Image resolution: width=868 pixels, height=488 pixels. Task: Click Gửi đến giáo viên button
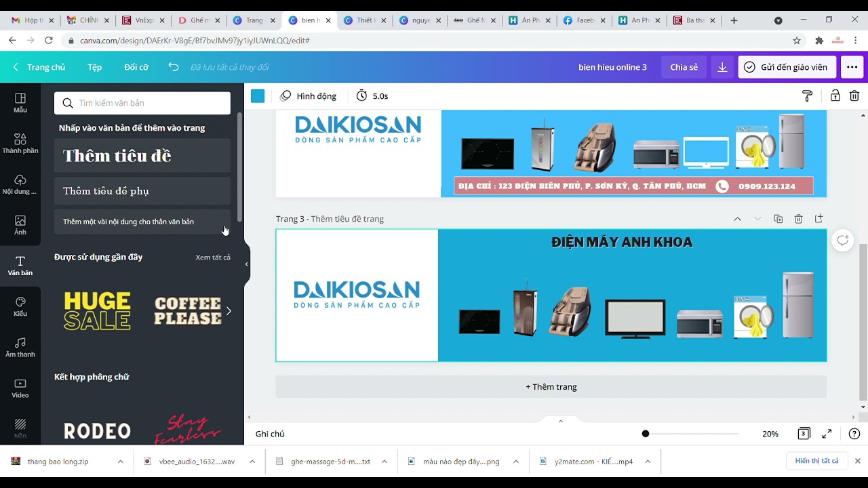pyautogui.click(x=787, y=67)
